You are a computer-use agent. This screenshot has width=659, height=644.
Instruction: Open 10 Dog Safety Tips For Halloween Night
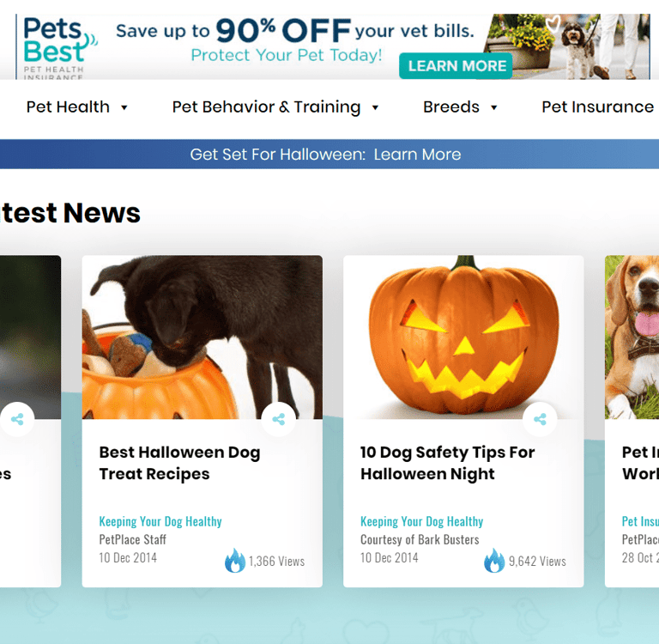point(448,463)
